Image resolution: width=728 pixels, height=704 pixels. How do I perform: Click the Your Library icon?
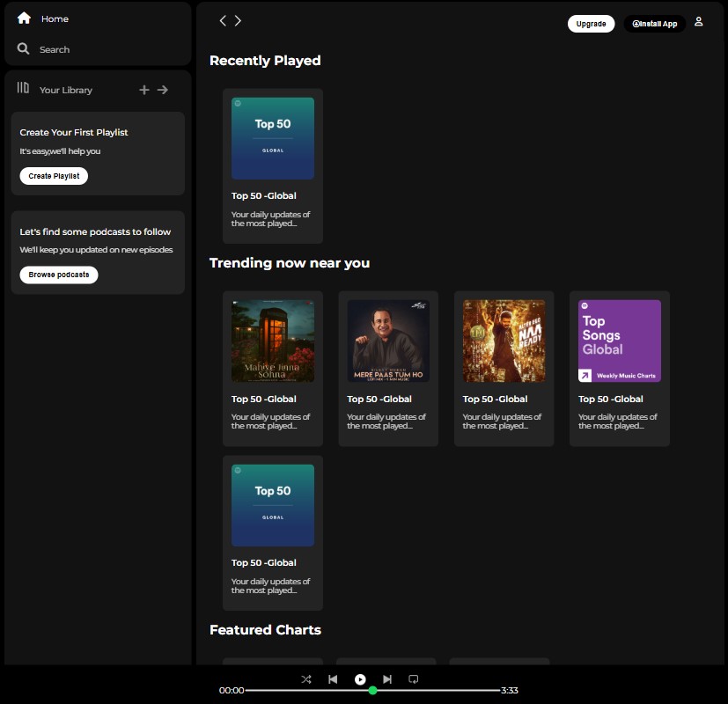(24, 89)
